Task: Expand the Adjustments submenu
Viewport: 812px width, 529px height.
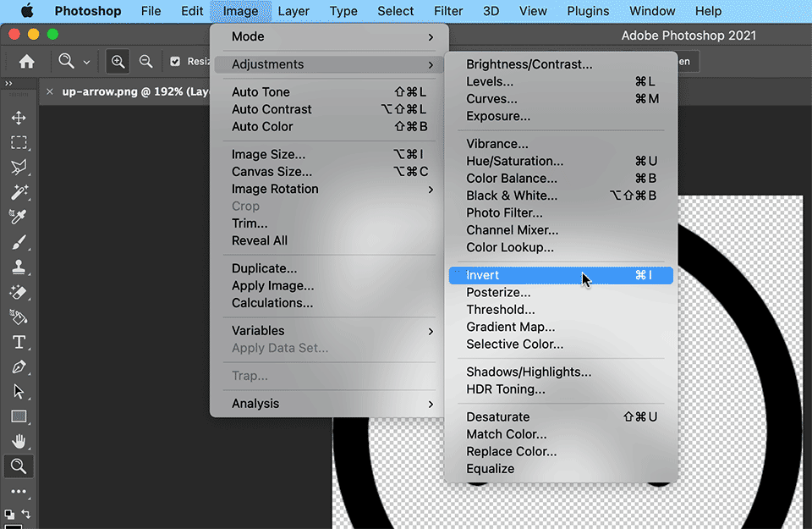Action: [329, 64]
